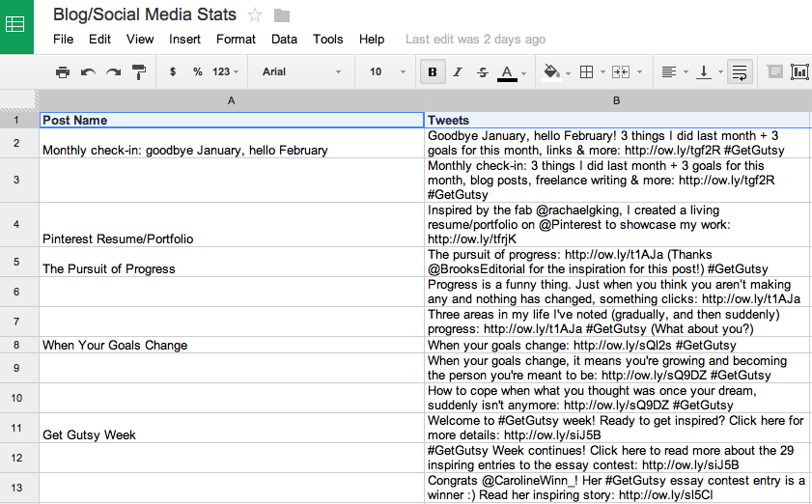Format as percent with percent icon
812x504 pixels.
[197, 71]
